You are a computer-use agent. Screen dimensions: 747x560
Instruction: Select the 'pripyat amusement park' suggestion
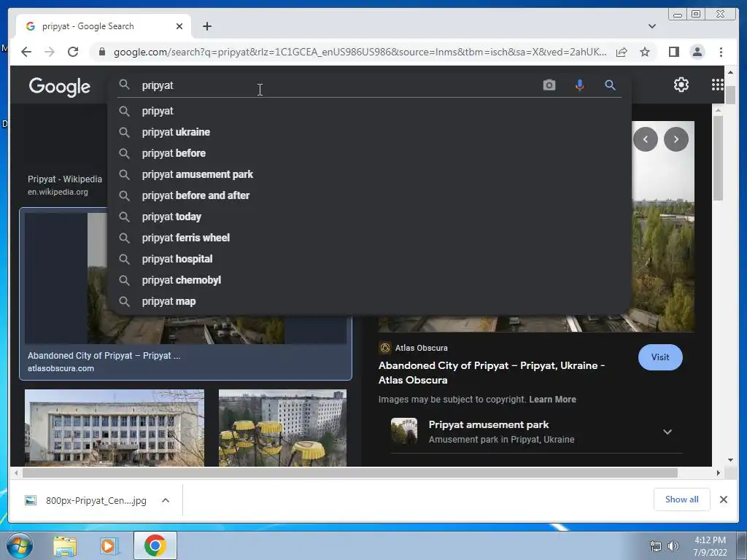coord(370,174)
